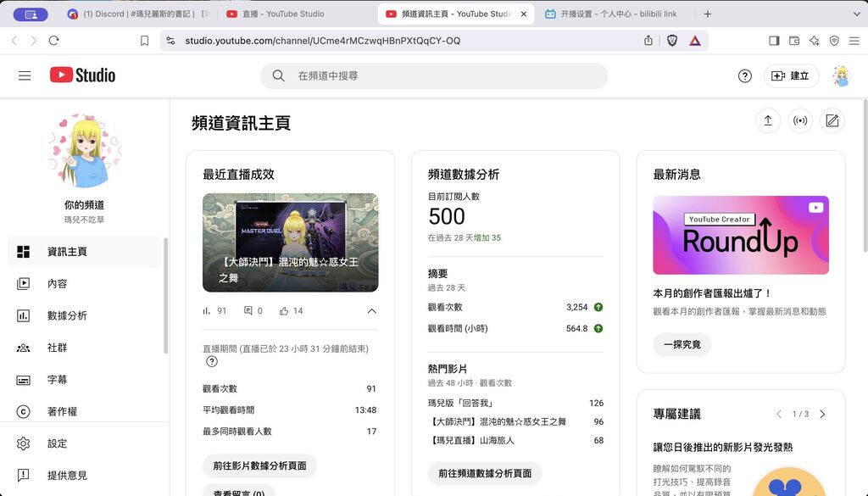Click the thumbs-up likes icon showing 14
868x496 pixels.
283,311
